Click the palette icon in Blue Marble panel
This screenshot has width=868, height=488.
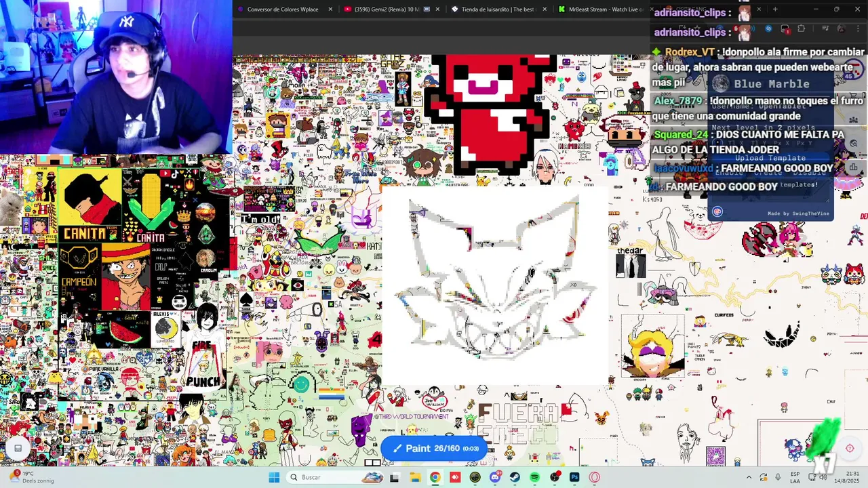pos(717,211)
